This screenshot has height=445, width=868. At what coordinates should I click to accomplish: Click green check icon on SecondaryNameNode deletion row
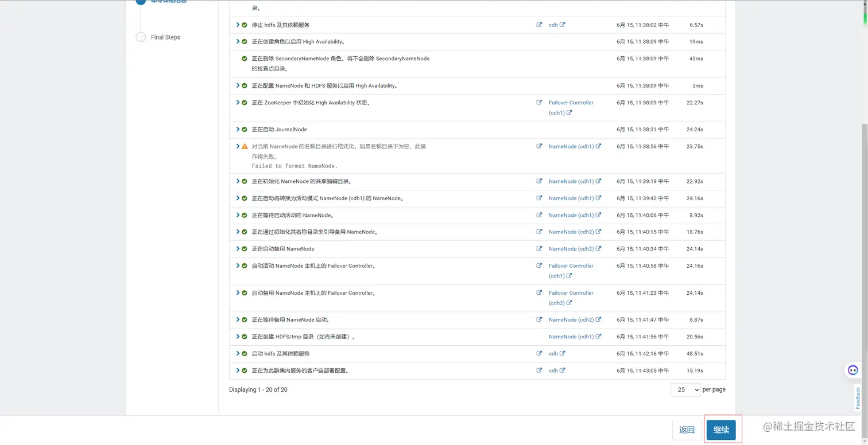pyautogui.click(x=245, y=58)
